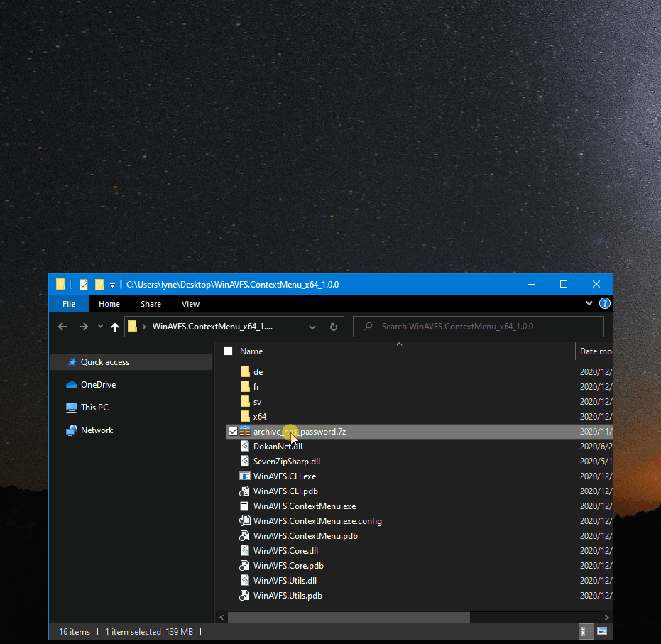The width and height of the screenshot is (661, 644).
Task: Open the Quick Access Toolbar customize dropdown
Action: pyautogui.click(x=113, y=285)
